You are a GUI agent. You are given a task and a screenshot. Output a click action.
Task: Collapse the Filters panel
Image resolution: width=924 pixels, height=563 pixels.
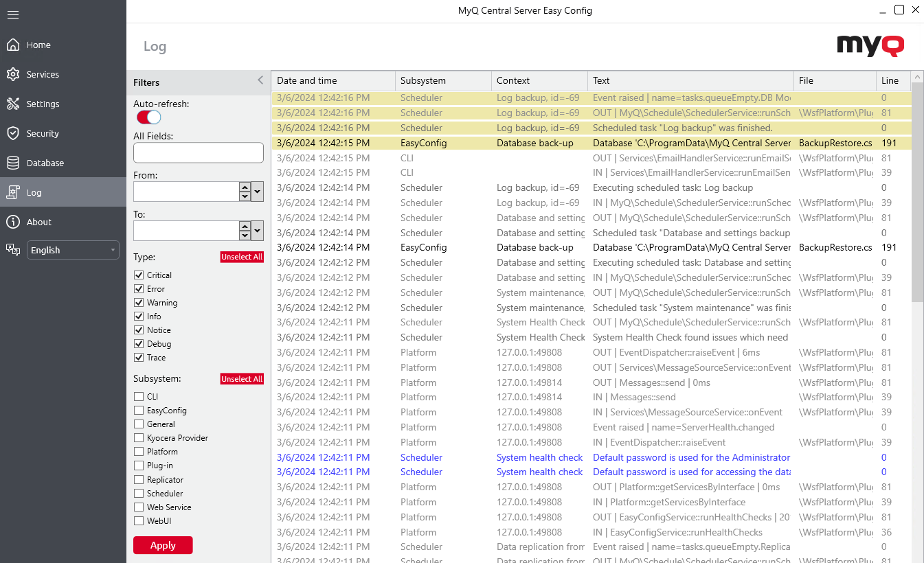pyautogui.click(x=260, y=79)
